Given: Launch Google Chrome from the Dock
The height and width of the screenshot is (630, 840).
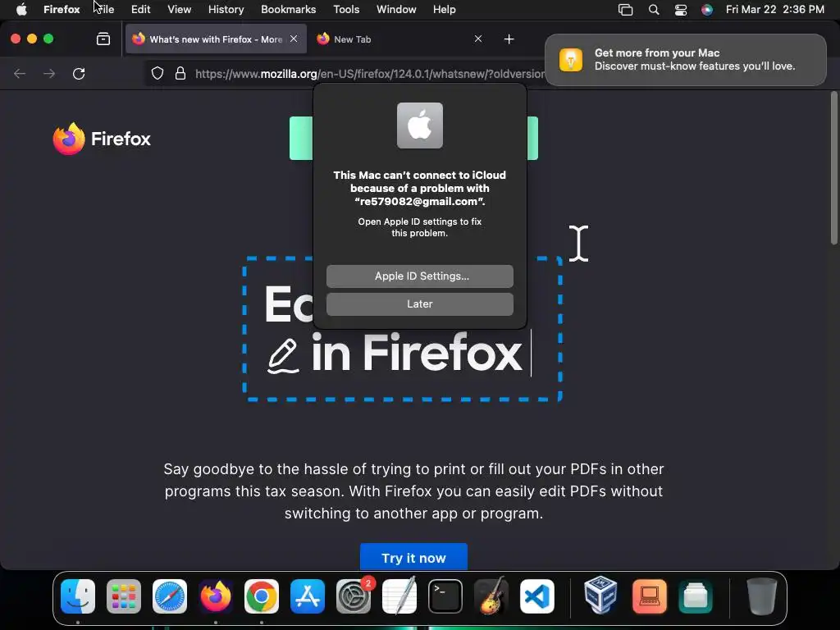Looking at the screenshot, I should [x=262, y=596].
